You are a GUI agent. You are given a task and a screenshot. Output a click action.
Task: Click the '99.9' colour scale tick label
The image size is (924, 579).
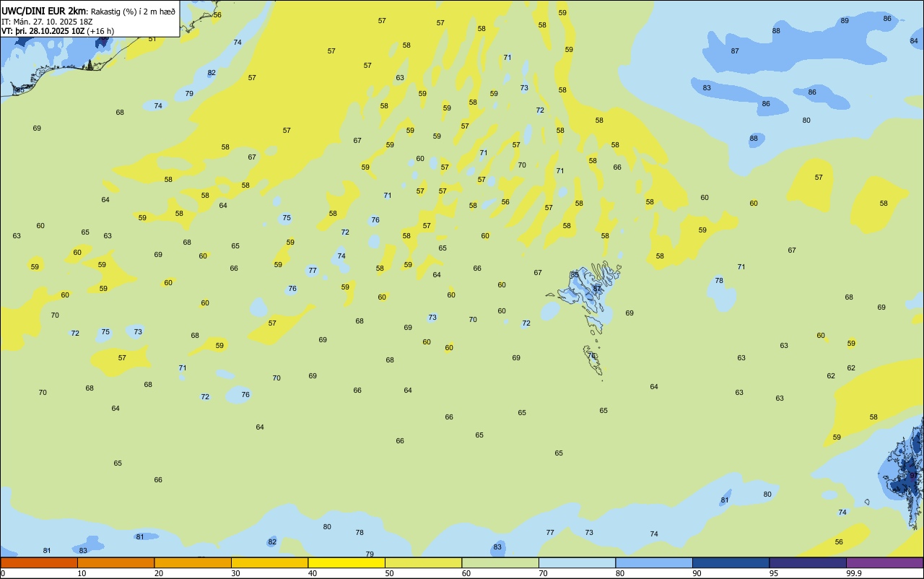854,573
